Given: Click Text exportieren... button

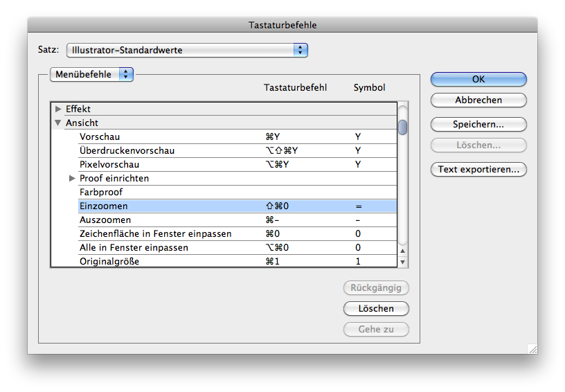Looking at the screenshot, I should (x=478, y=170).
